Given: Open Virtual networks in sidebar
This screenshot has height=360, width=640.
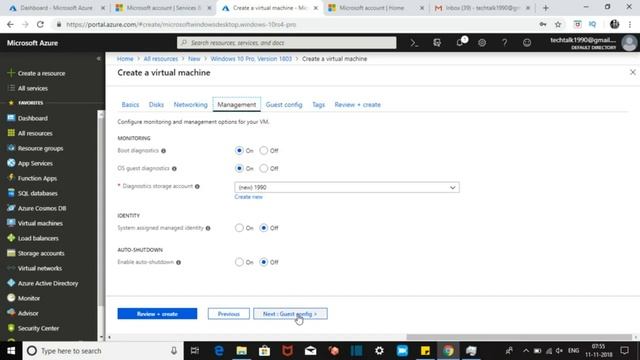Looking at the screenshot, I should click(40, 268).
